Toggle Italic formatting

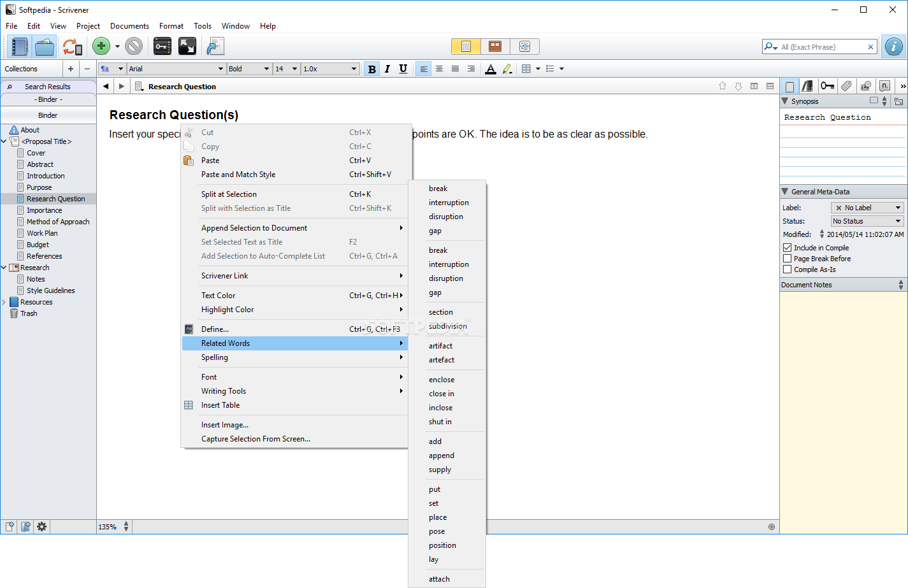point(387,69)
